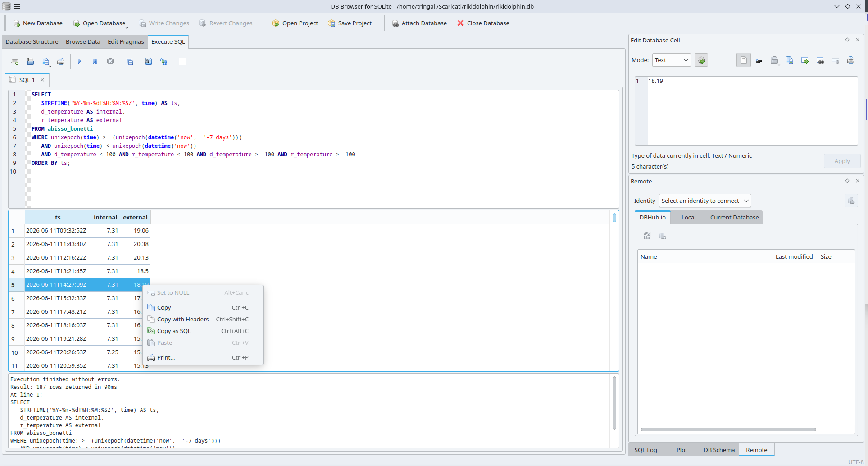
Task: Click the Open SQL file icon
Action: coord(30,62)
